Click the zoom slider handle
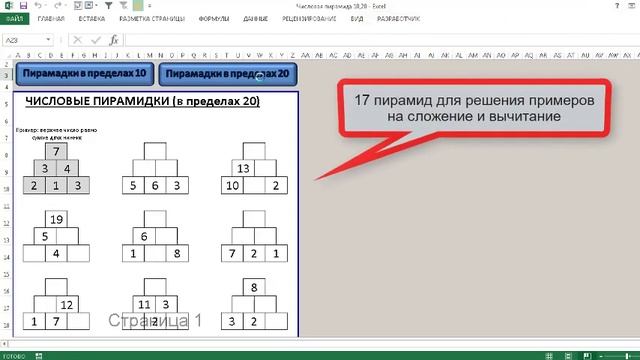This screenshot has height=360, width=640. tap(627, 356)
